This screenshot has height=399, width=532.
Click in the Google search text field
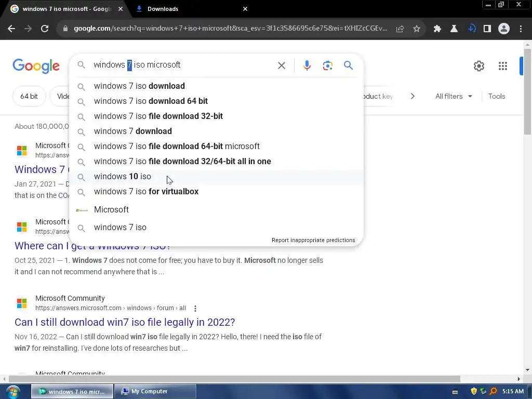(183, 65)
